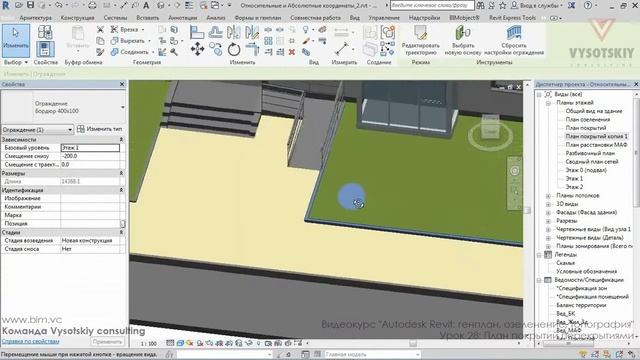
Task: Click the keyword search input field
Action: click(x=432, y=5)
